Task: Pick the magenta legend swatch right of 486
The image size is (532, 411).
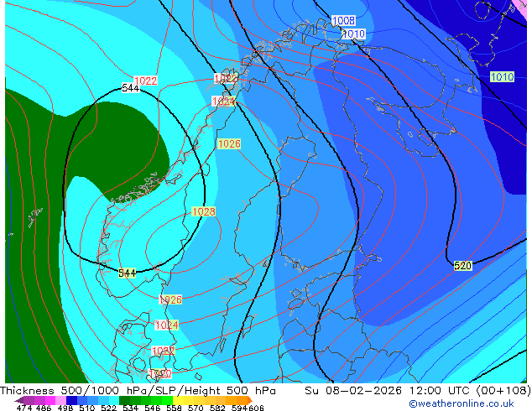Action: click(x=50, y=400)
